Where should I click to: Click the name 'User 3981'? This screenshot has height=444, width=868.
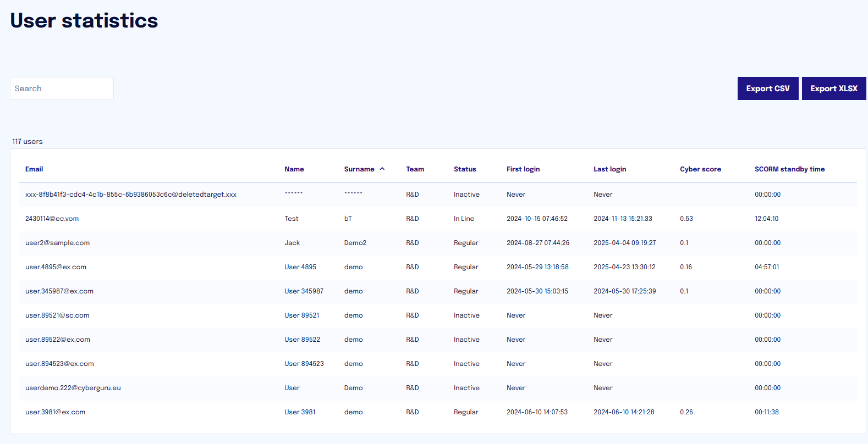[300, 412]
